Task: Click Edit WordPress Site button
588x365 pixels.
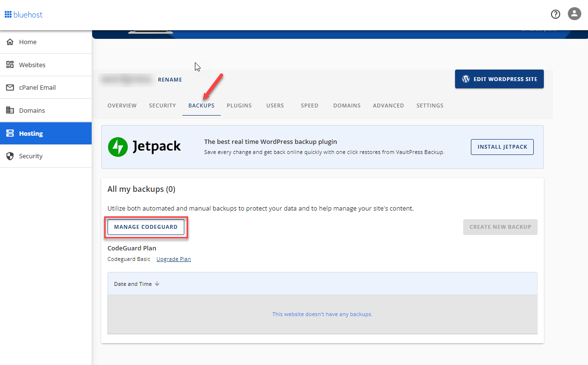Action: pyautogui.click(x=499, y=79)
